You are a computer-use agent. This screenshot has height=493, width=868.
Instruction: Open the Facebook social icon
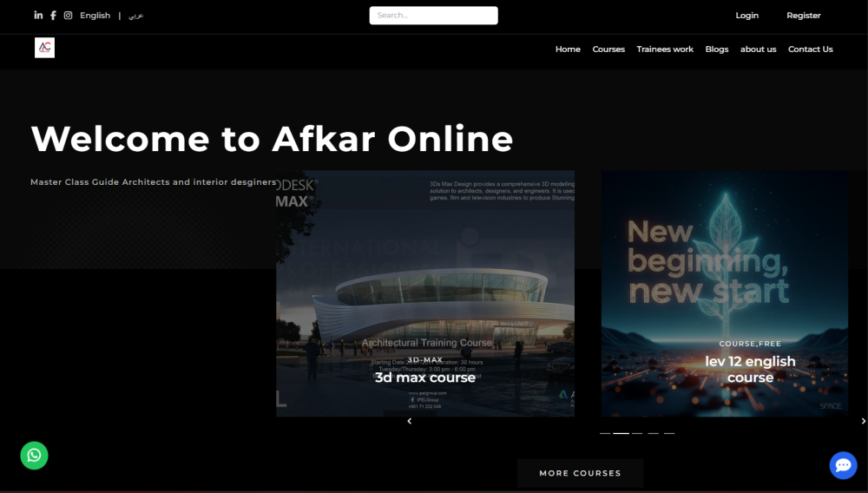pyautogui.click(x=53, y=16)
